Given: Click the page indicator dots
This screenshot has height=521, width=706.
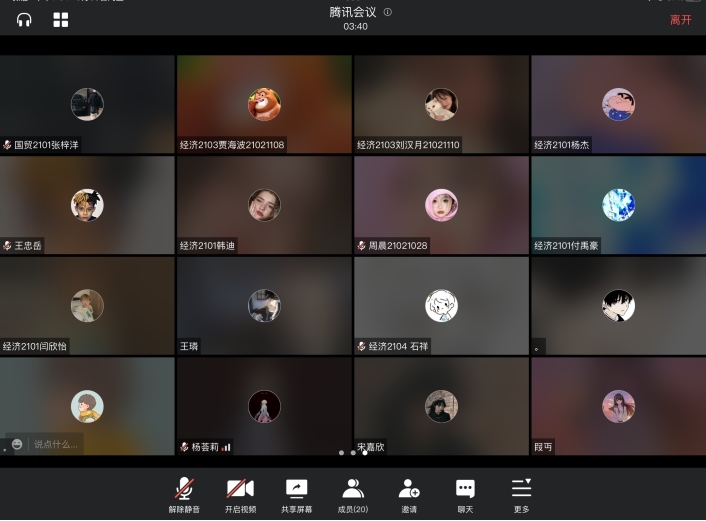Looking at the screenshot, I should (x=353, y=453).
